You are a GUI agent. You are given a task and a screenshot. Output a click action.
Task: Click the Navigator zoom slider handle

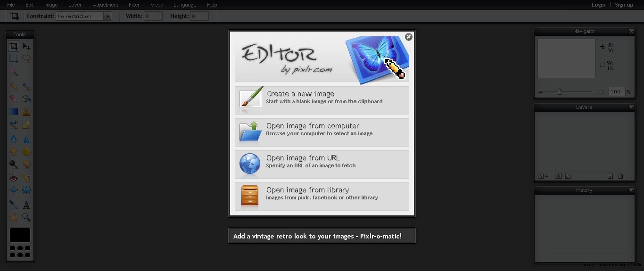tap(560, 92)
